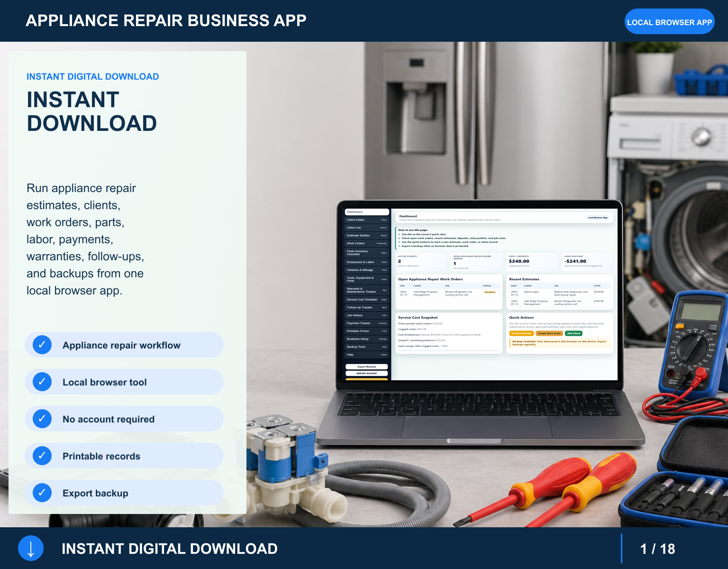Image resolution: width=728 pixels, height=569 pixels.
Task: Open Backup Tools in the sidebar
Action: 367,347
